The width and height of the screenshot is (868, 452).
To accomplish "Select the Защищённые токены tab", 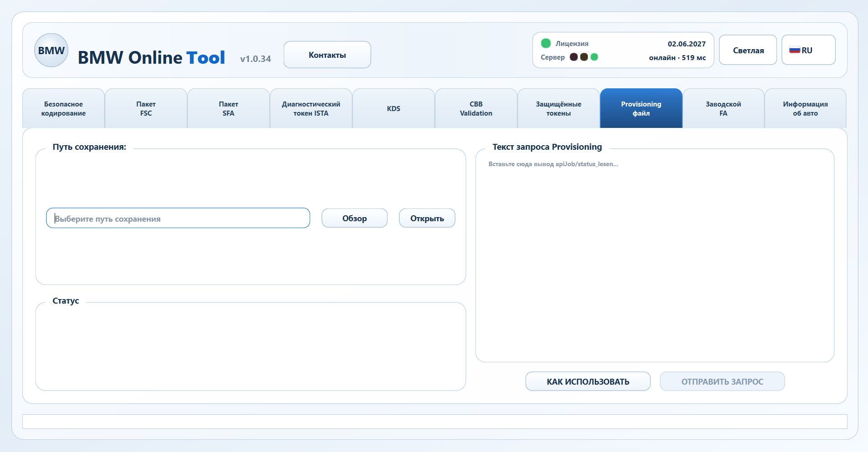I will 558,108.
